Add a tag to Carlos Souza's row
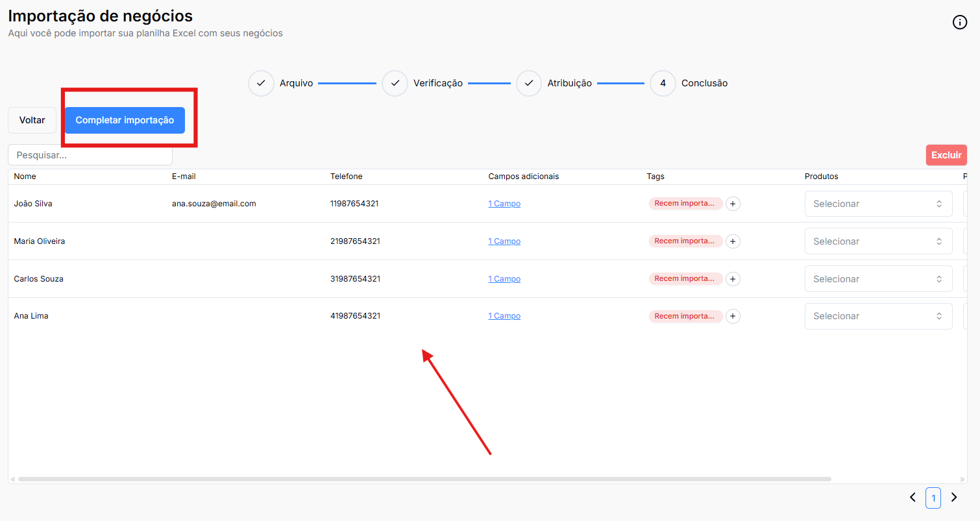This screenshot has height=521, width=980. (x=733, y=279)
